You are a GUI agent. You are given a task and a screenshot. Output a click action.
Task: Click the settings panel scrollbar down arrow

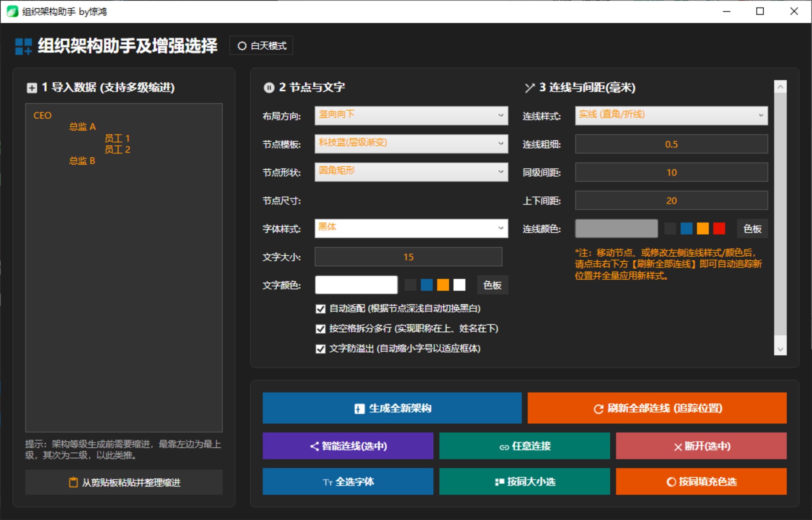pyautogui.click(x=780, y=349)
